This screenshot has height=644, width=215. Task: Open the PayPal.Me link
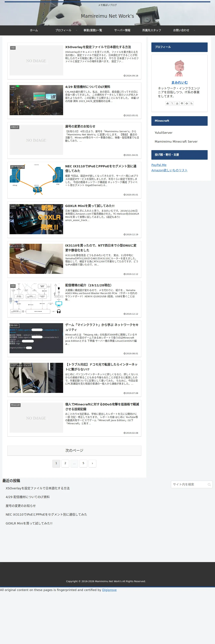tap(159, 165)
